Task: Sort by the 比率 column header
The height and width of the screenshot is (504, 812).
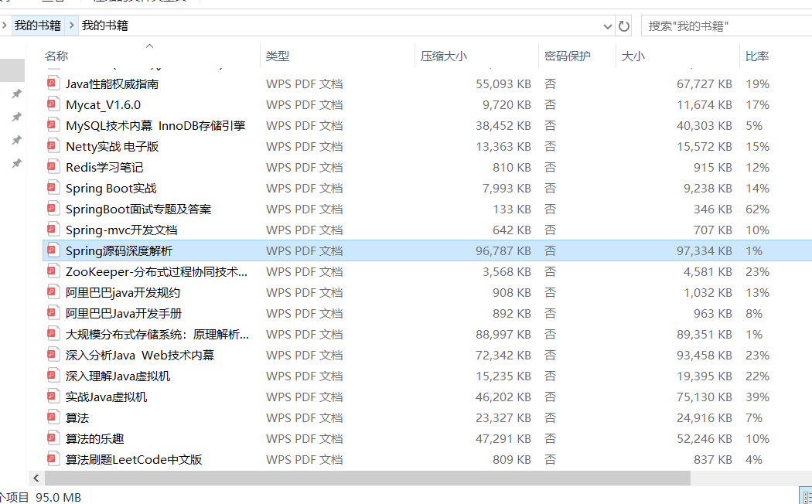Action: tap(757, 56)
